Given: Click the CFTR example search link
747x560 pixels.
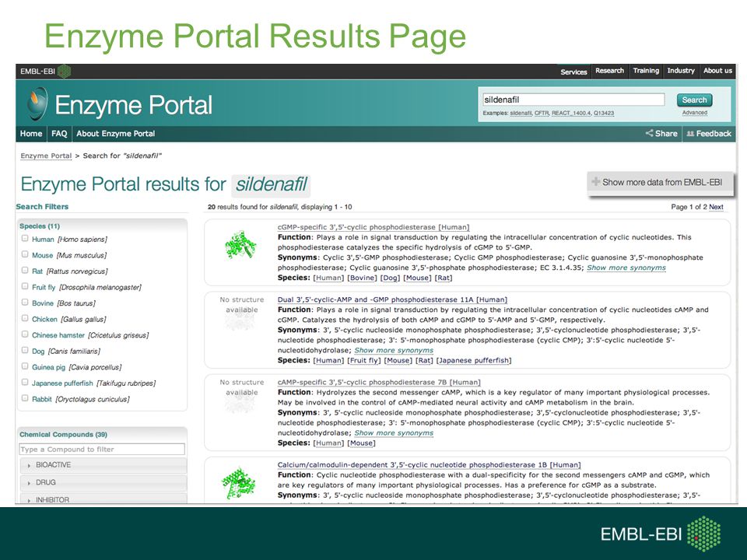Looking at the screenshot, I should point(542,114).
